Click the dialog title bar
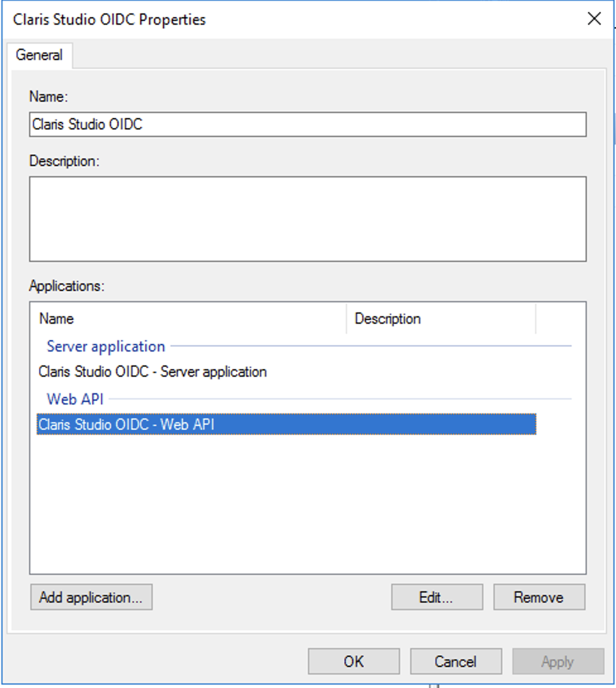 click(252, 19)
